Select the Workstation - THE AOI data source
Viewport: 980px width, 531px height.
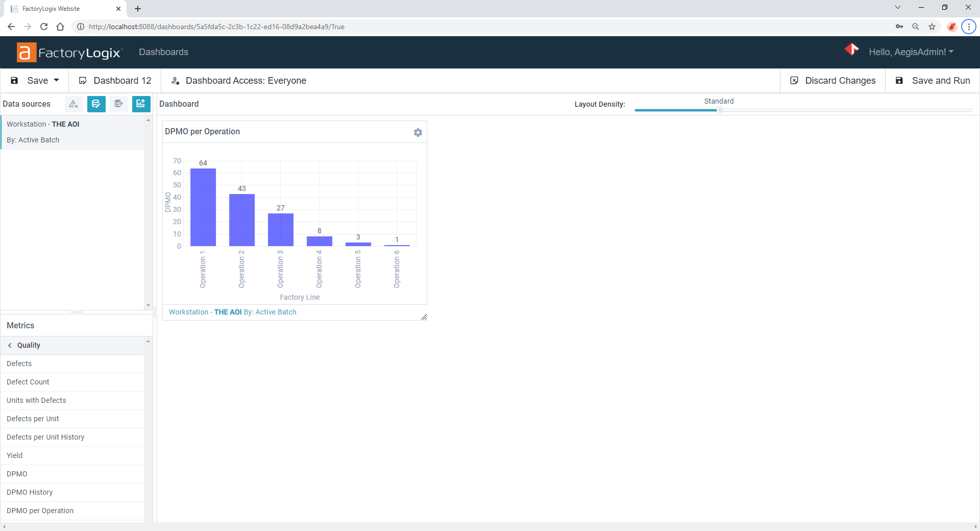click(x=43, y=124)
